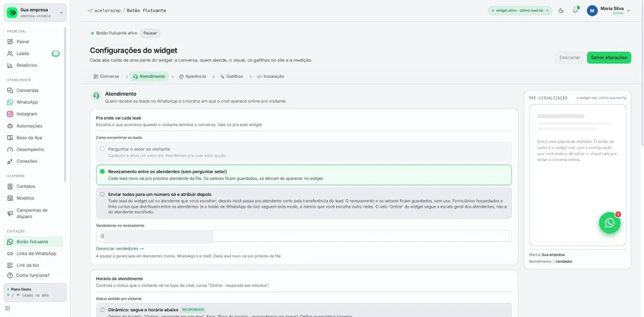Click the Links de WhatsApp chain icon

pos(10,254)
